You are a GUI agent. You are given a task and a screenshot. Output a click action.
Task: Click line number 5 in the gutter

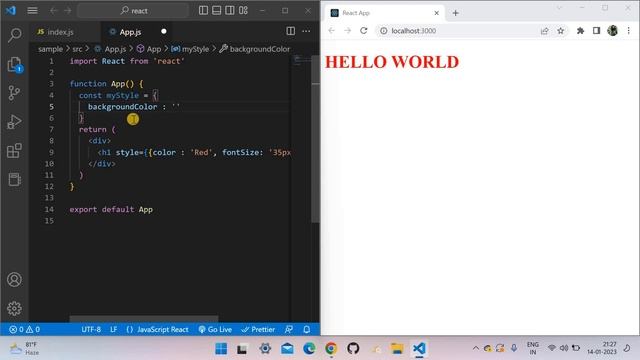pos(51,107)
